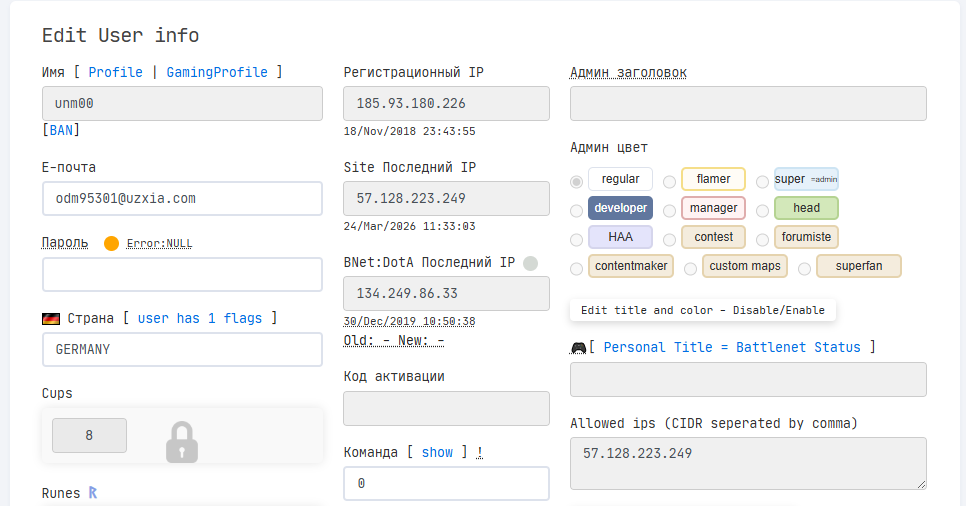Click the BNet:DotA Последний IP field
Viewport: 966px width, 506px height.
[447, 293]
